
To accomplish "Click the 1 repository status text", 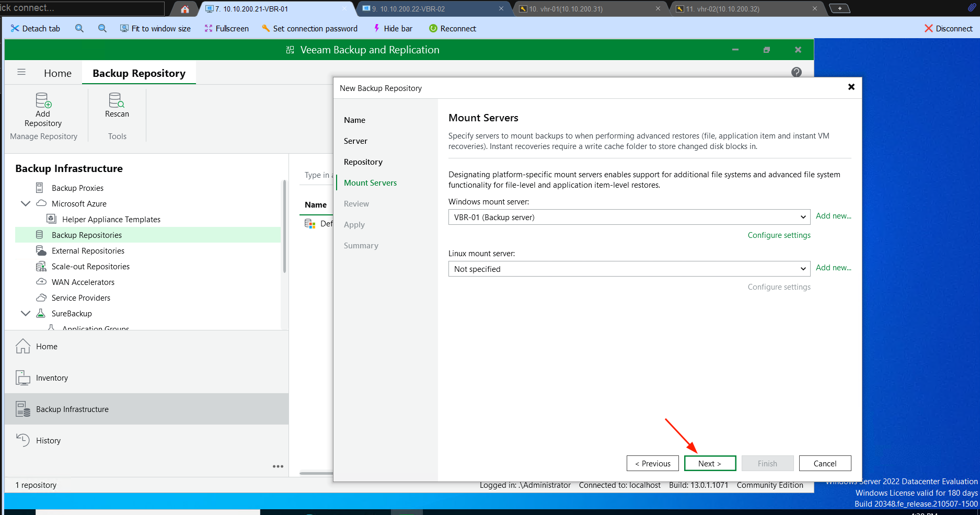I will point(36,485).
